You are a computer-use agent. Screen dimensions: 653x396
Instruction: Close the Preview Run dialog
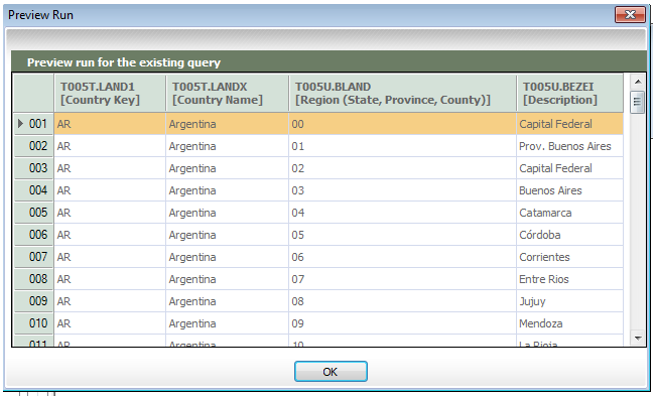(630, 15)
